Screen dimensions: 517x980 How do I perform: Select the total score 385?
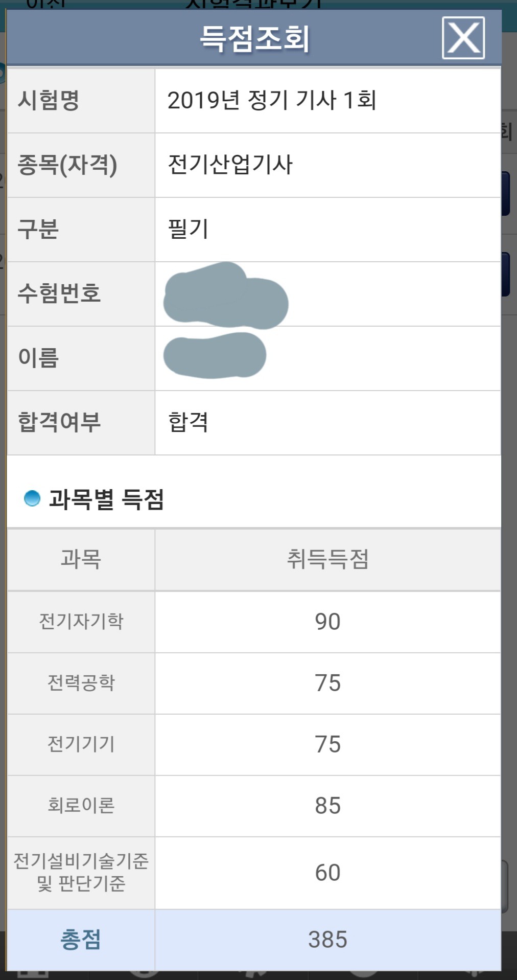[x=327, y=940]
